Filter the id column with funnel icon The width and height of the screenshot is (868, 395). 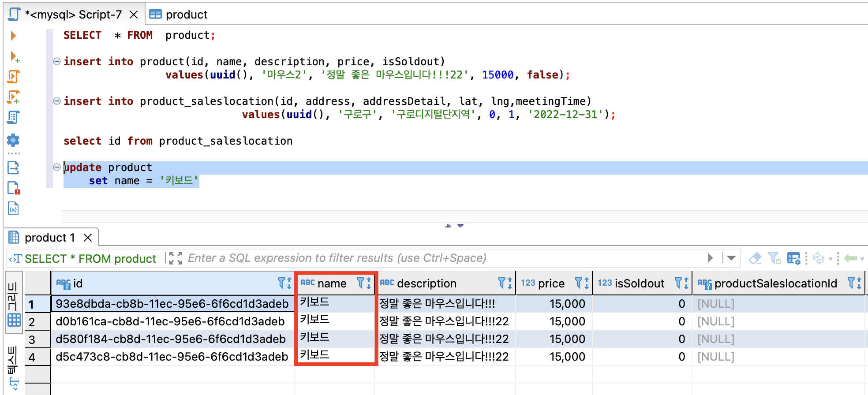click(281, 283)
